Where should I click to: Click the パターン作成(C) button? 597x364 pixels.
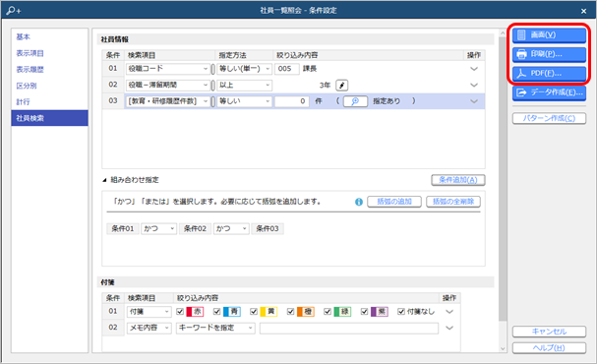tap(549, 118)
